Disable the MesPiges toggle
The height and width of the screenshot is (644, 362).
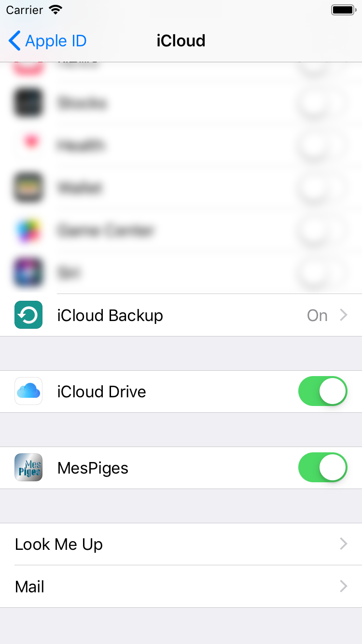[x=322, y=467]
